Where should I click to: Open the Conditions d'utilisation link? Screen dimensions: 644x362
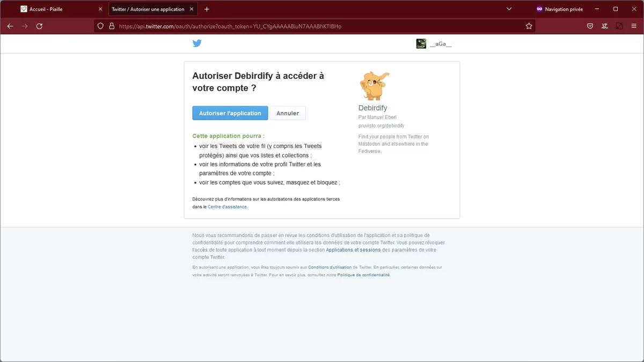point(330,267)
